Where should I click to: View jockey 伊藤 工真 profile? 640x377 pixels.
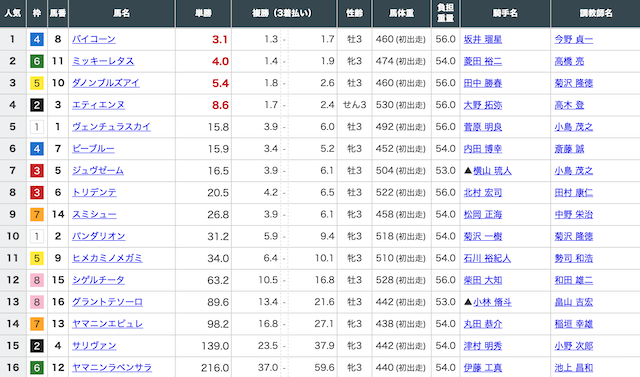coord(483,368)
